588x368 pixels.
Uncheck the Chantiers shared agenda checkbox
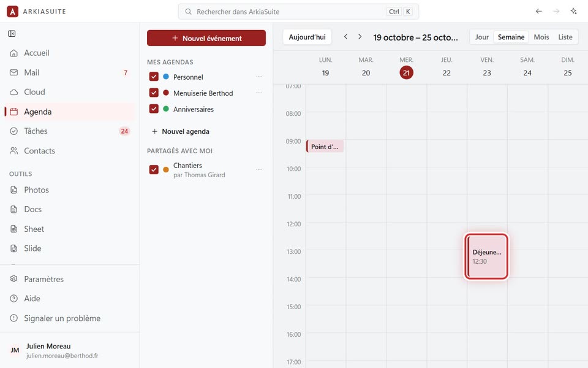pos(154,170)
